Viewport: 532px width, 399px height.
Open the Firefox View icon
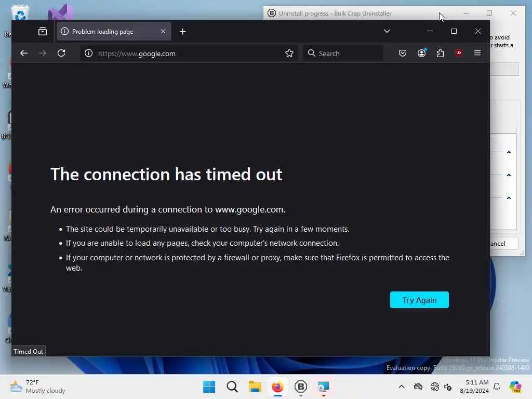tap(43, 32)
